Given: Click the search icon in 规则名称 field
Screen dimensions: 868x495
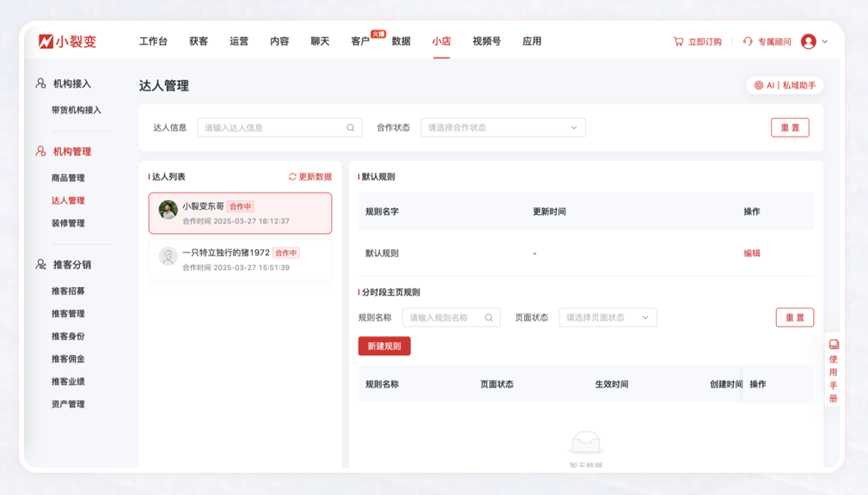Looking at the screenshot, I should [x=489, y=317].
